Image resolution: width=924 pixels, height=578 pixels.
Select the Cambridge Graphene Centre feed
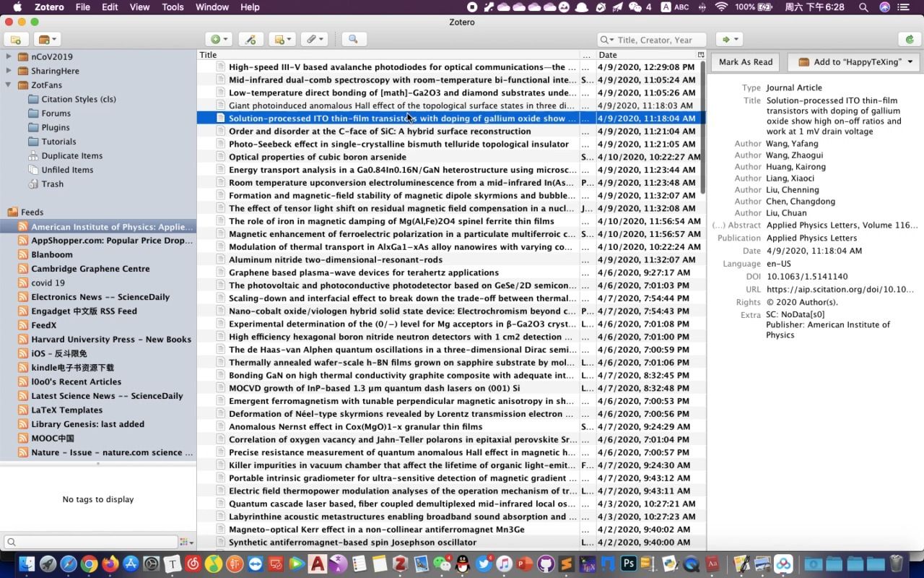click(90, 269)
